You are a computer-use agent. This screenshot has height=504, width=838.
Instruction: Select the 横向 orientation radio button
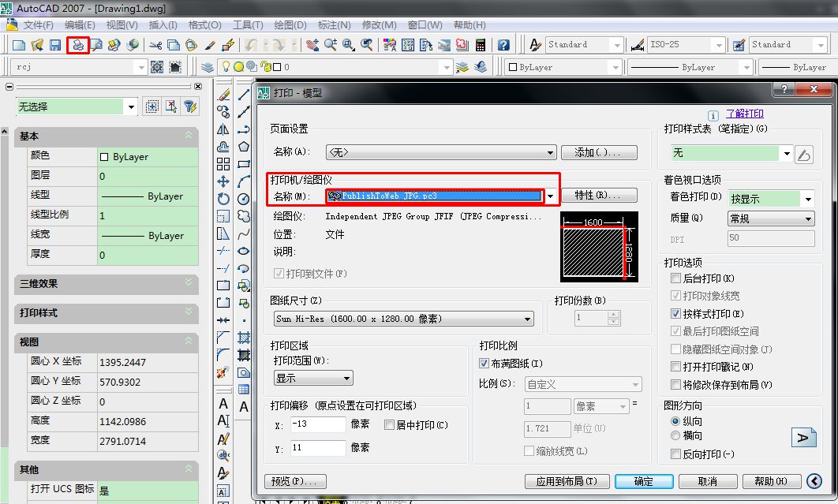(x=675, y=435)
